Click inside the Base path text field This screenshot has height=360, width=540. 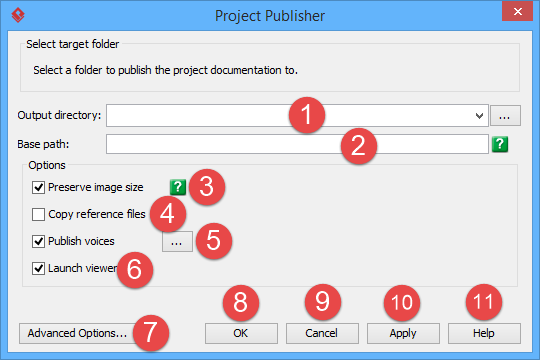(297, 144)
